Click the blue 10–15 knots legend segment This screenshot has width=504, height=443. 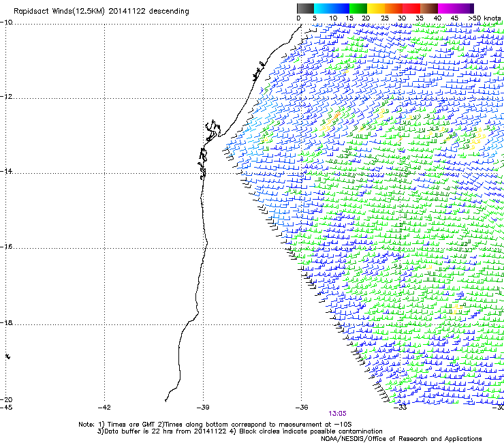tap(341, 8)
